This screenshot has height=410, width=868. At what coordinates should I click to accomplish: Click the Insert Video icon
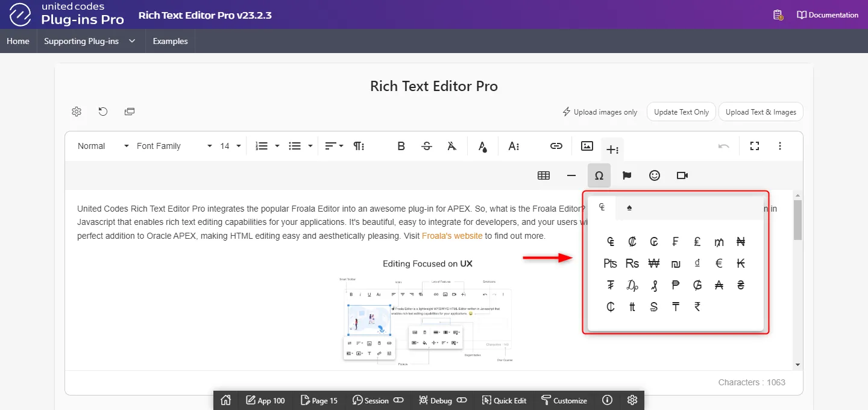pyautogui.click(x=682, y=175)
